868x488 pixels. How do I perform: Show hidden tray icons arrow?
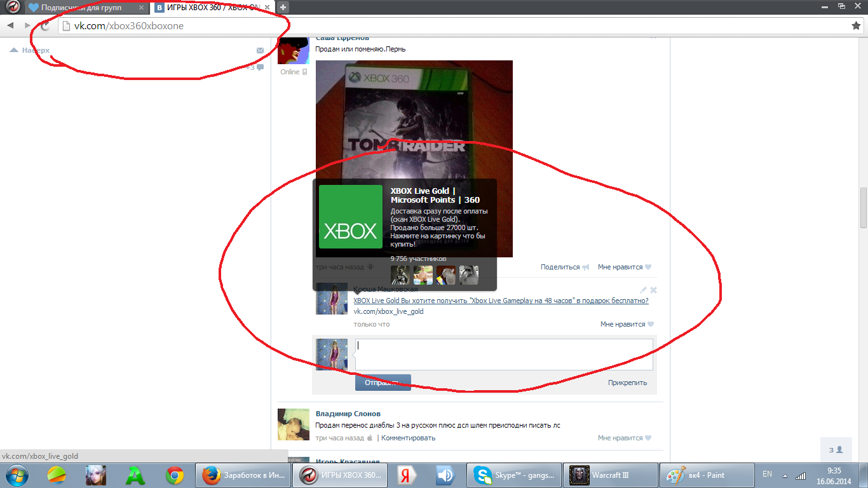(x=786, y=475)
